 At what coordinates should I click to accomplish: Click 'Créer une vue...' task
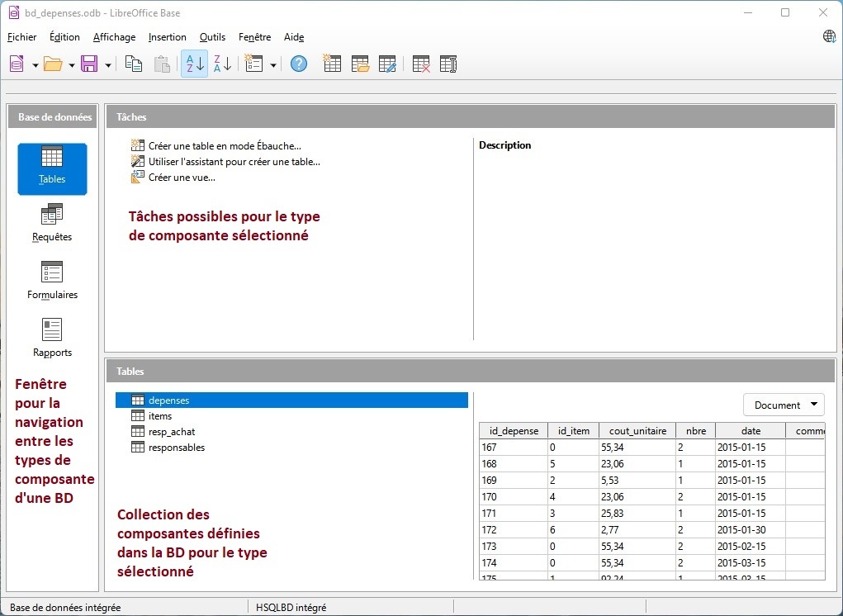[181, 178]
